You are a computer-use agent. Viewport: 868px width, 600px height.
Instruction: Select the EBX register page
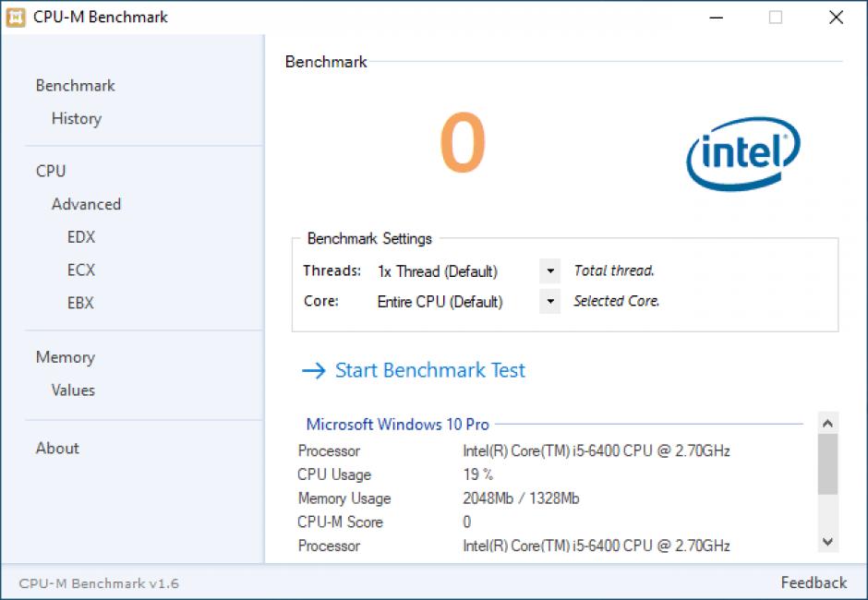[81, 303]
